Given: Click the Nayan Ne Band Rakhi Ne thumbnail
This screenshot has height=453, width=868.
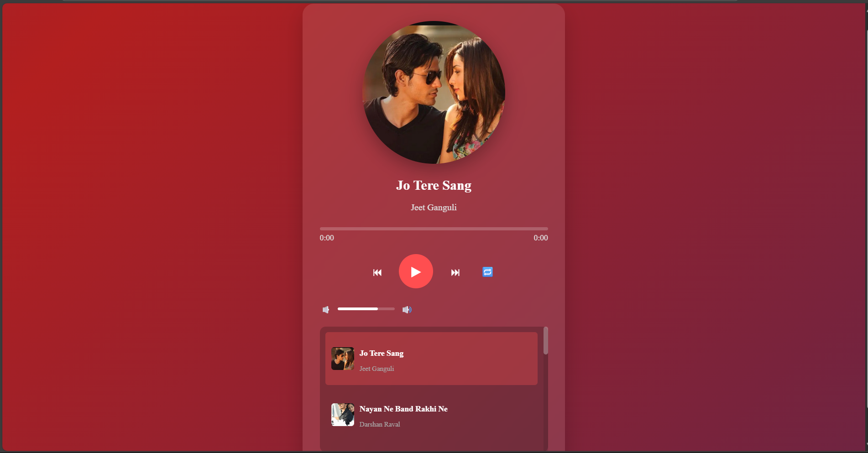Looking at the screenshot, I should pos(342,415).
